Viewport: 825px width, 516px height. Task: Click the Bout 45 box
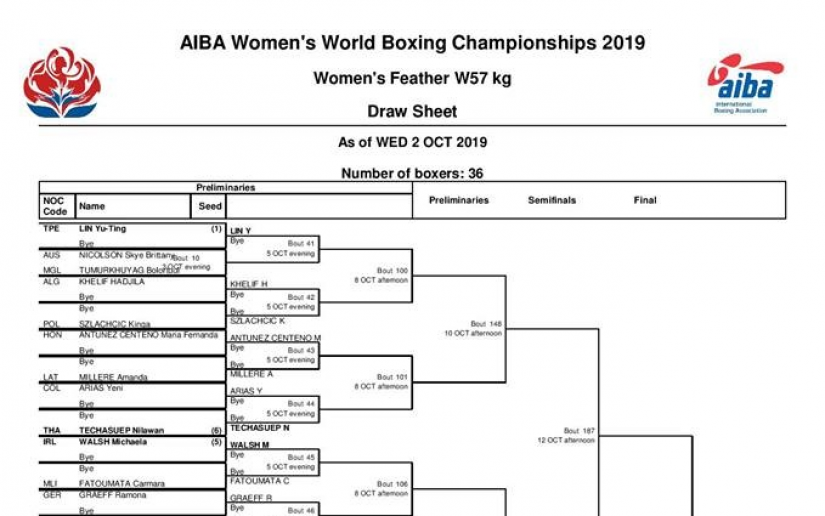(x=273, y=462)
